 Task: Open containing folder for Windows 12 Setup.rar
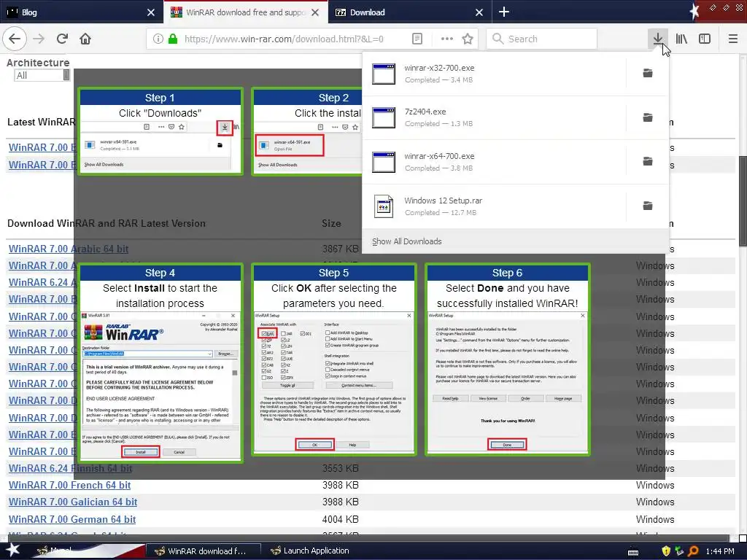[x=648, y=206]
